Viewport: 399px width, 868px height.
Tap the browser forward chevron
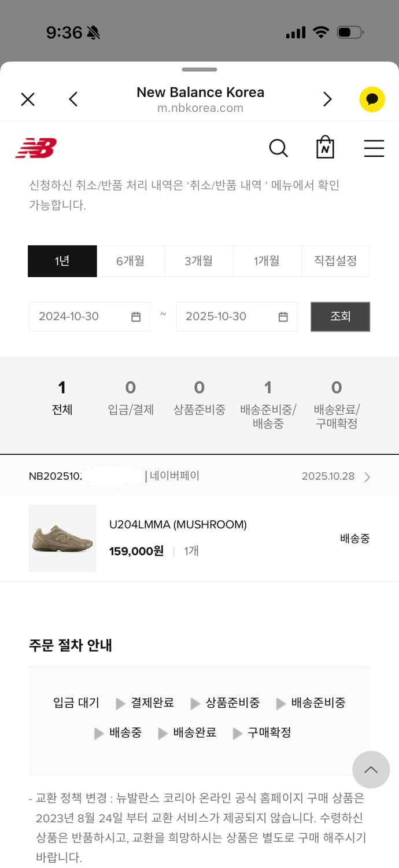point(327,99)
